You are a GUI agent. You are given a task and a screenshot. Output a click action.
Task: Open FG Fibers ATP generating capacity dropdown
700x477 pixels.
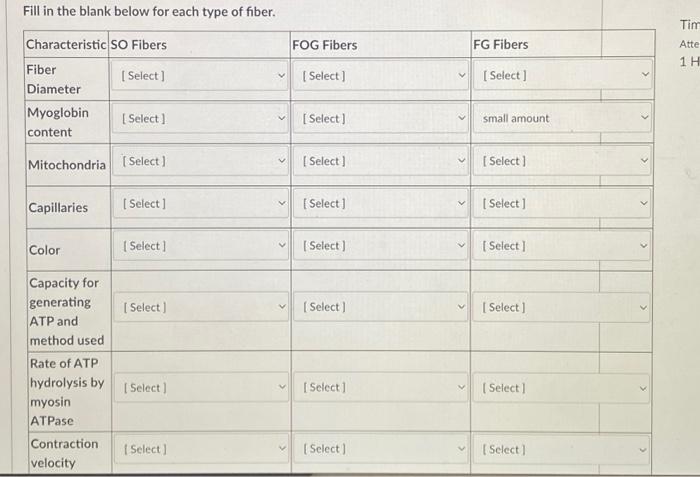(x=561, y=307)
